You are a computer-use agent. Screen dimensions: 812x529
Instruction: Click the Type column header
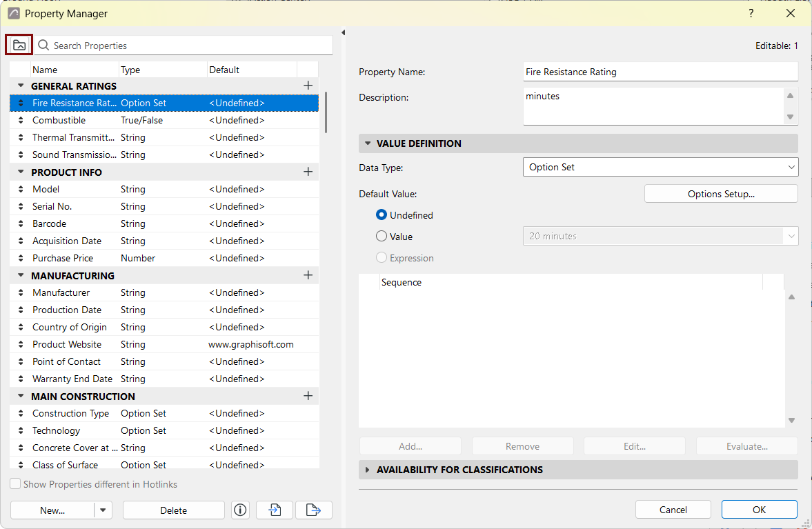point(163,70)
